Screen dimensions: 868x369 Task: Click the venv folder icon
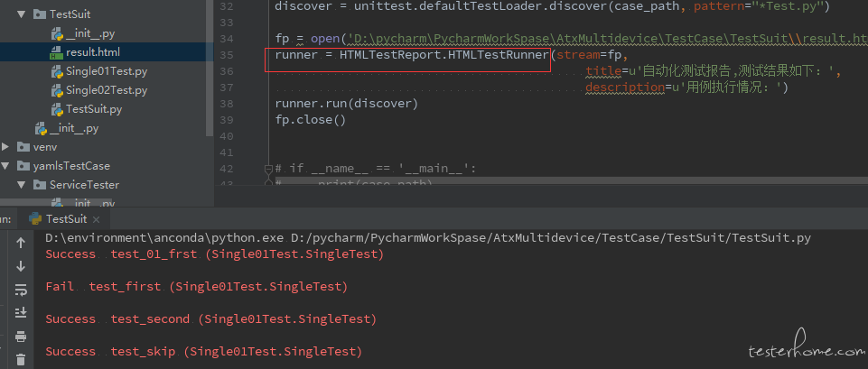(x=23, y=147)
